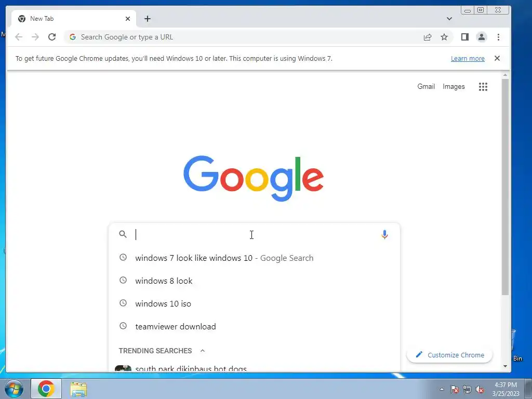Start voice search with microphone icon

click(x=384, y=234)
